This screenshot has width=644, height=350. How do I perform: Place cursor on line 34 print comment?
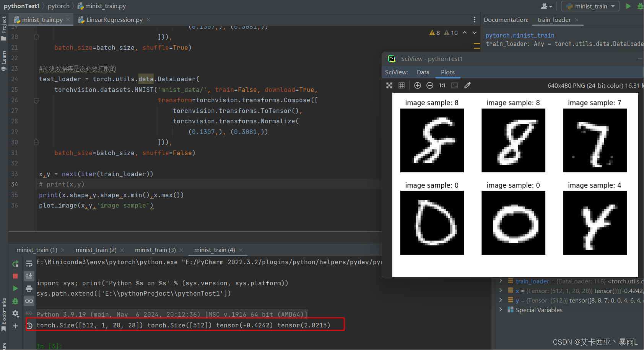pos(62,185)
